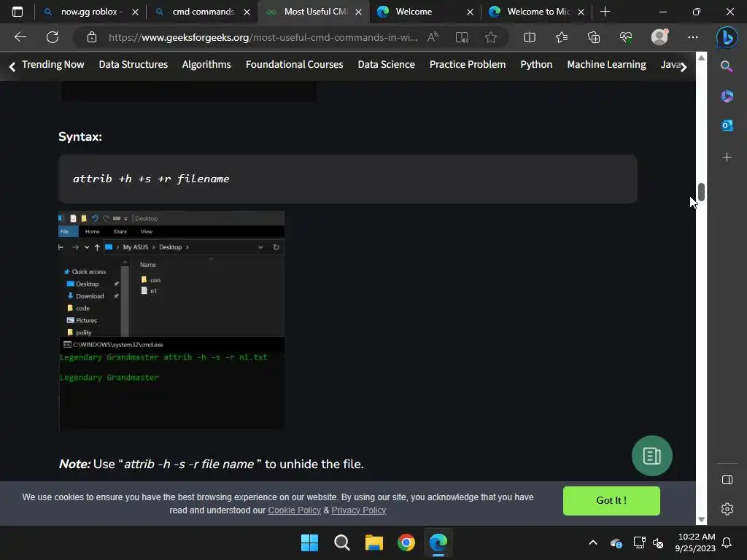Open sidebar settings gear

[x=727, y=509]
